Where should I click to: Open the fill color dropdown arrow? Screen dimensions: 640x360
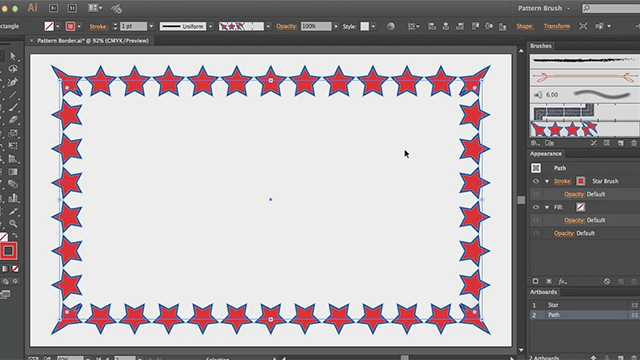[58, 27]
